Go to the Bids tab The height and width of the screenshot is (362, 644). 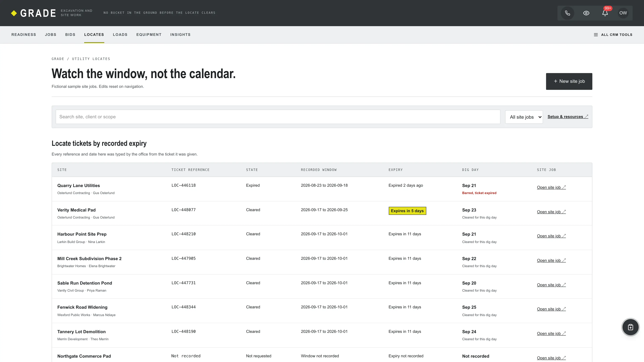tap(70, 35)
